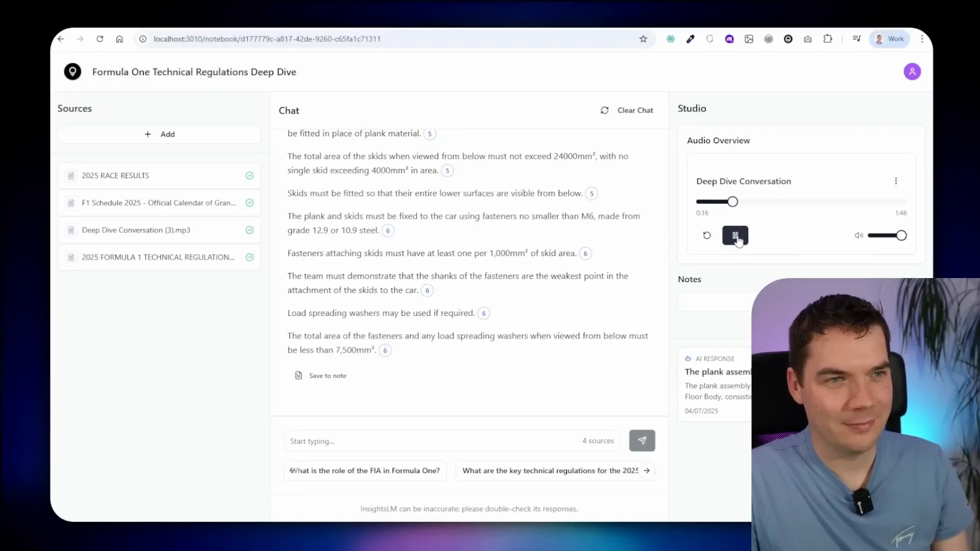Viewport: 980px width, 551px height.
Task: Add a new source
Action: 159,134
